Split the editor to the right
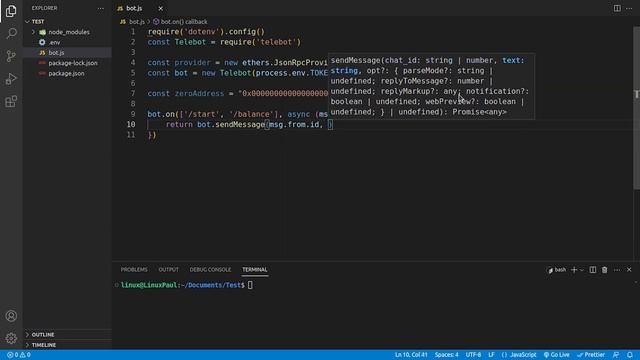The image size is (640, 360). click(x=617, y=8)
